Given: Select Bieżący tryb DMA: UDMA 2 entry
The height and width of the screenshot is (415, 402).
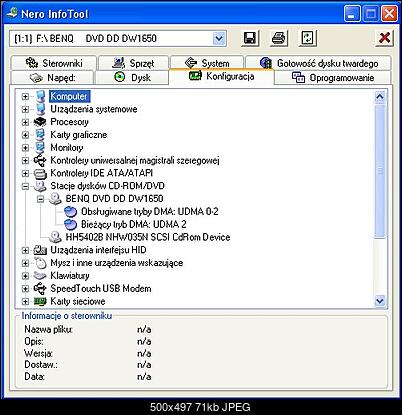Looking at the screenshot, I should click(x=134, y=224).
